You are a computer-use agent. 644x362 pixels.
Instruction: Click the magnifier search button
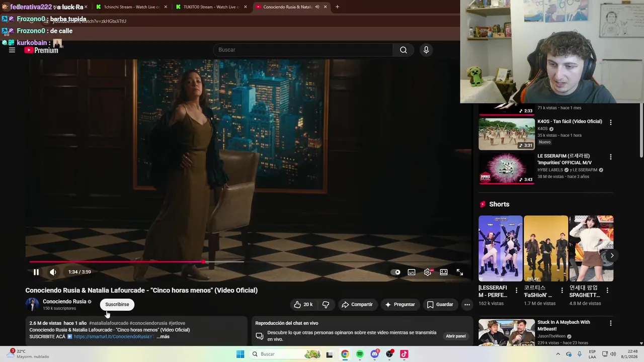[404, 50]
